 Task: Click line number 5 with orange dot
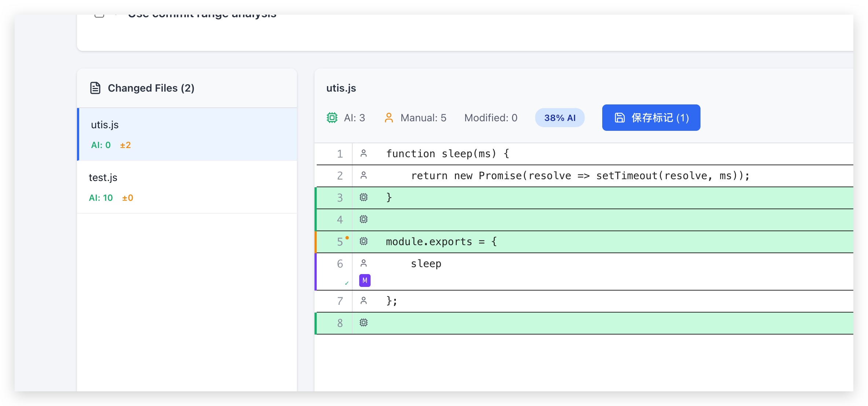click(x=340, y=242)
